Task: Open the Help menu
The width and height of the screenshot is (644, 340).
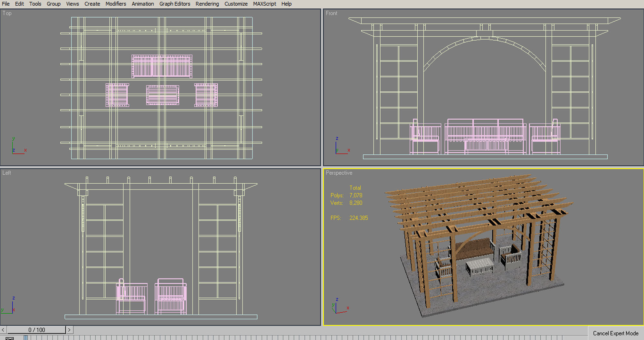Action: click(286, 4)
